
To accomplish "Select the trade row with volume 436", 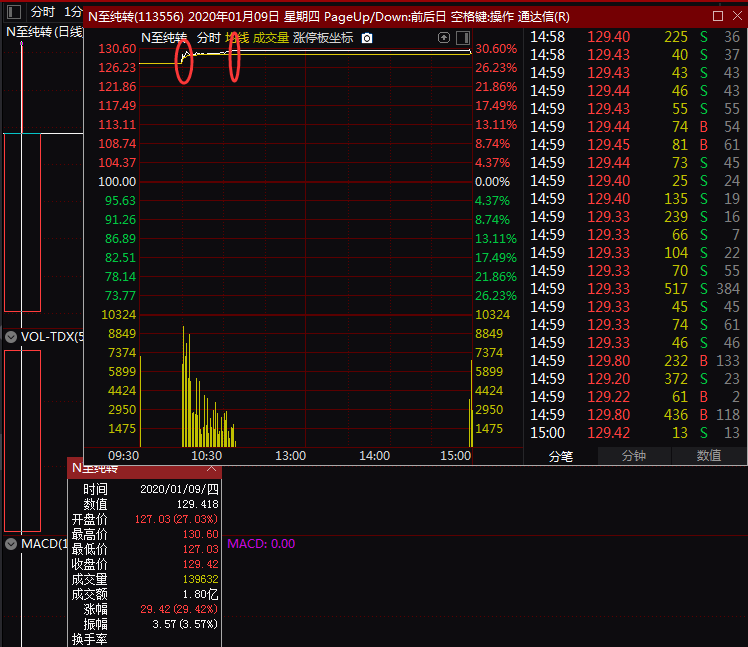I will click(x=635, y=415).
